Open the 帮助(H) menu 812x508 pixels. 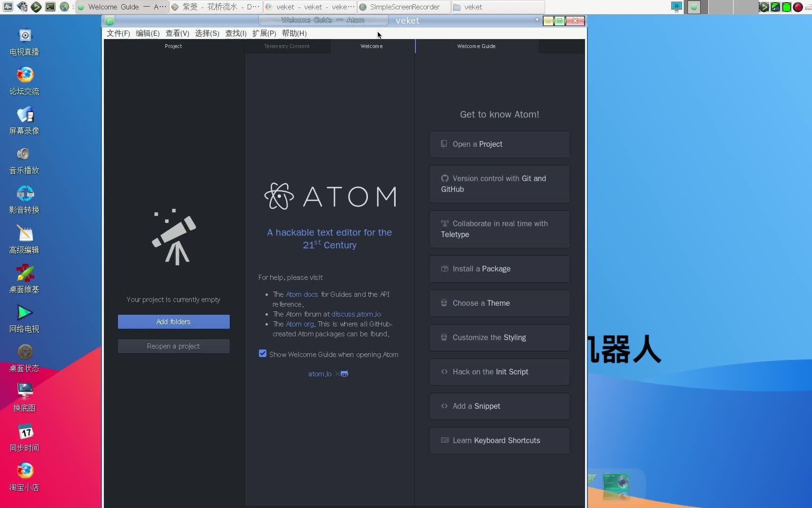click(294, 33)
